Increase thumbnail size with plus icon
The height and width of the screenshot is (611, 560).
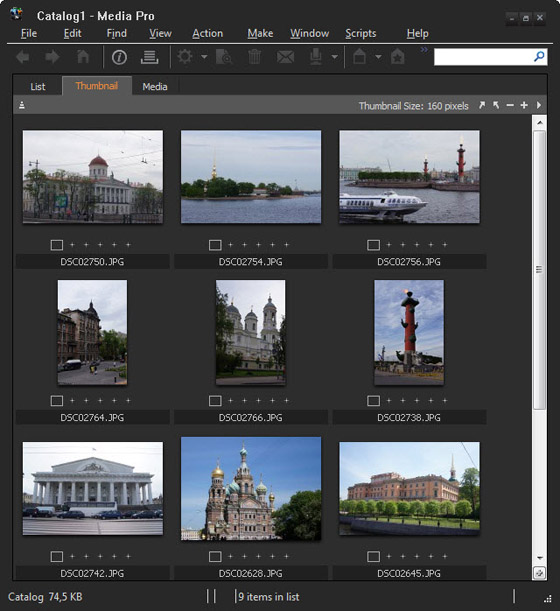(x=524, y=105)
